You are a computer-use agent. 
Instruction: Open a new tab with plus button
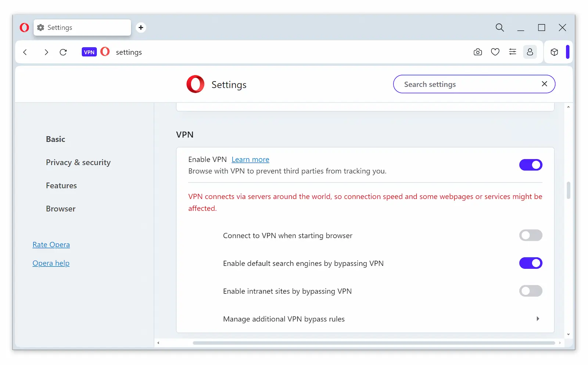(141, 28)
